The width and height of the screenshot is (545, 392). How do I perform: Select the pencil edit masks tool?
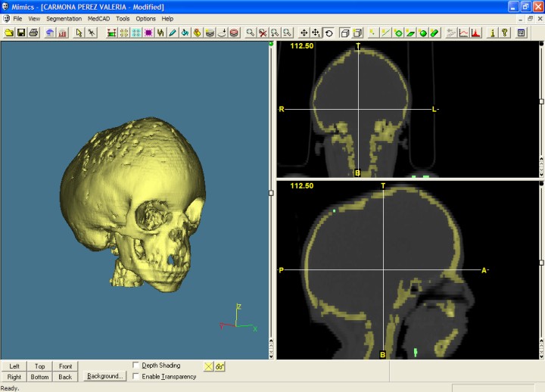pos(173,33)
